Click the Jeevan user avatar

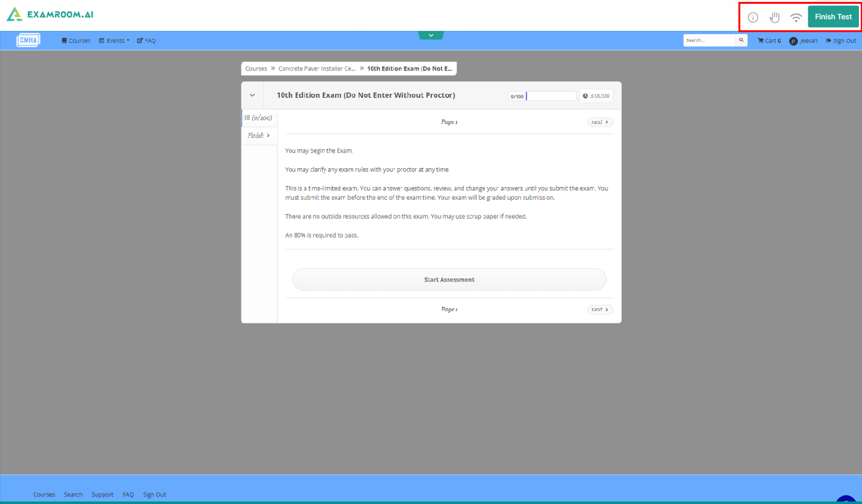(x=793, y=41)
